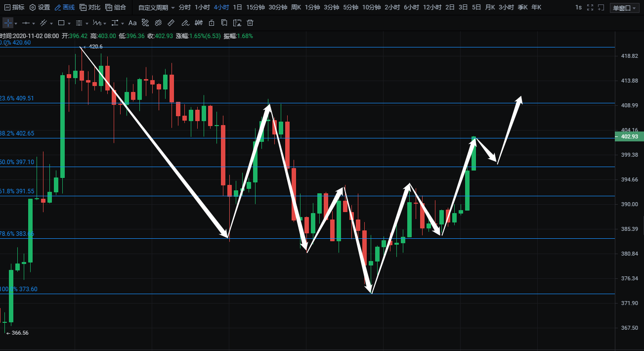Open the 自定义周期 custom period dropdown
The image size is (644, 351).
click(x=156, y=7)
